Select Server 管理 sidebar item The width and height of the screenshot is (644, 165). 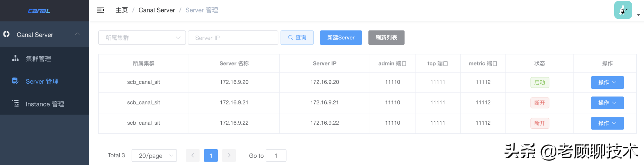[x=45, y=81]
